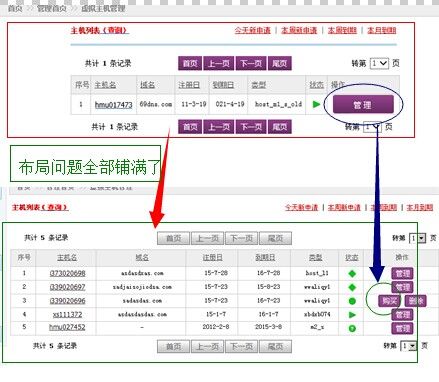Click green play status icon for hmu017473
The height and width of the screenshot is (382, 439).
[x=316, y=104]
